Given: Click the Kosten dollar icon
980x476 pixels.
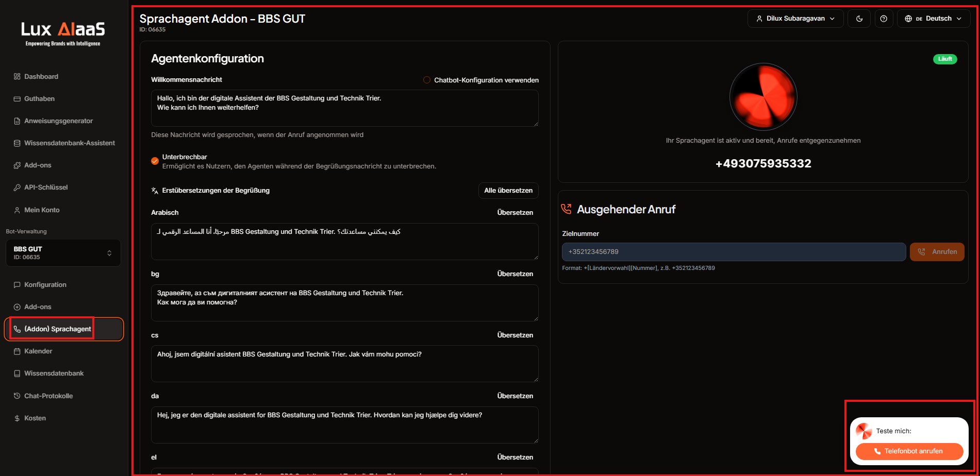Looking at the screenshot, I should pyautogui.click(x=17, y=418).
